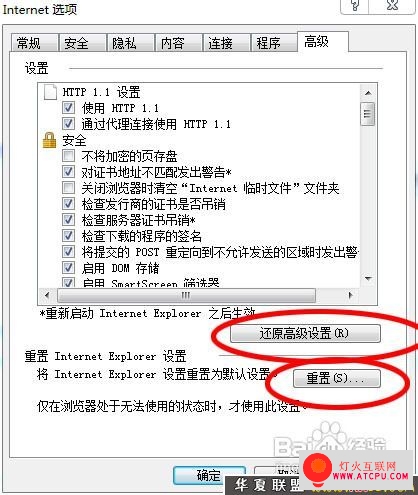Image resolution: width=418 pixels, height=495 pixels.
Task: Click the list's down scroll arrow
Action: tap(368, 279)
